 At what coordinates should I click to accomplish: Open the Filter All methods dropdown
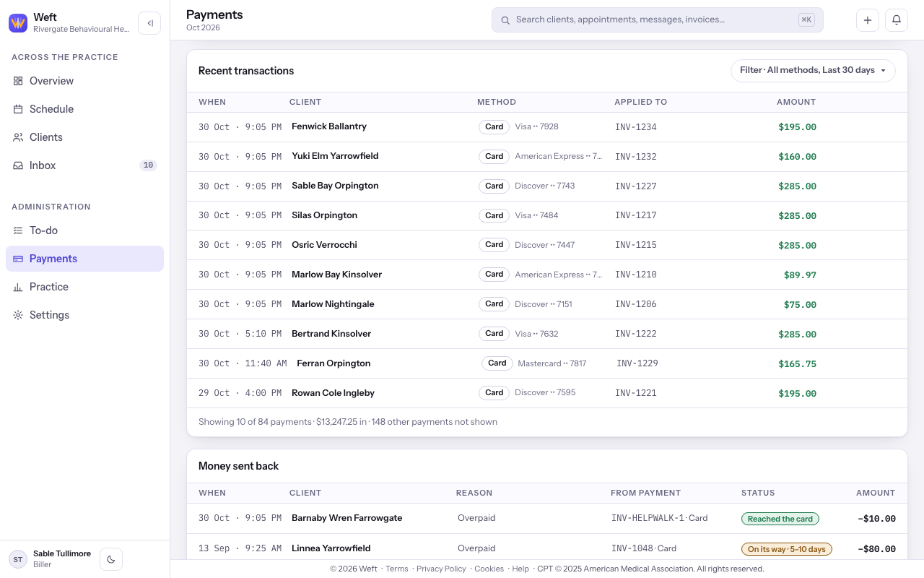click(x=813, y=71)
